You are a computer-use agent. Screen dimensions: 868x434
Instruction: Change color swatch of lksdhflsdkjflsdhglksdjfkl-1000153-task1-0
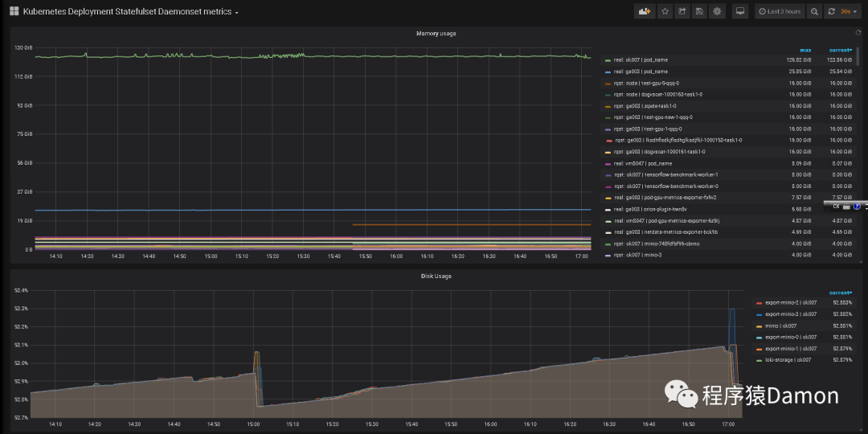pos(609,141)
